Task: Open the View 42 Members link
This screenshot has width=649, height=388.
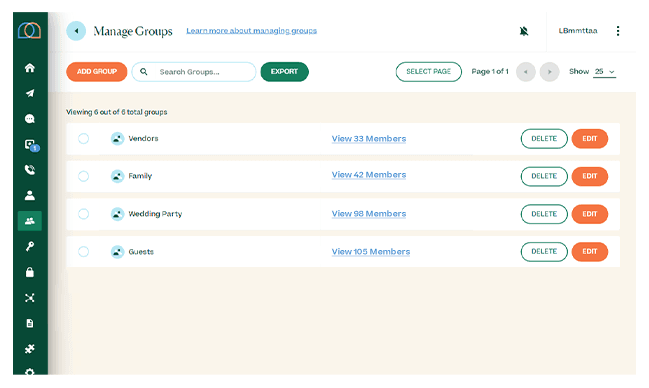Action: (x=369, y=175)
